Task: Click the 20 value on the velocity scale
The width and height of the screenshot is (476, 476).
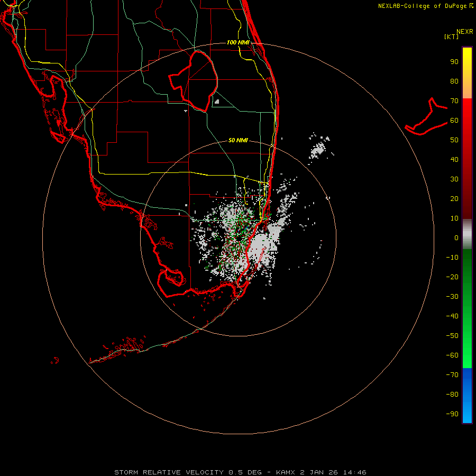Action: coord(454,198)
